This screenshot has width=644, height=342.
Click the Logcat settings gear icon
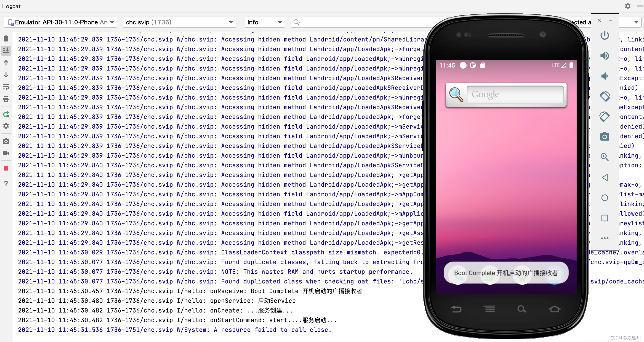[x=628, y=6]
